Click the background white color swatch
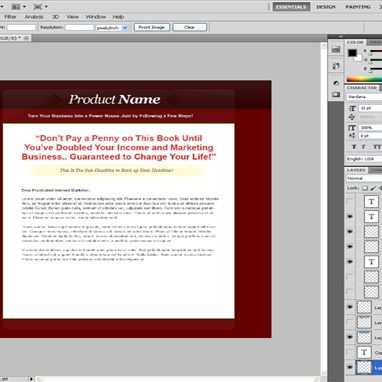Viewport: 382px width, 382px height. (x=359, y=59)
